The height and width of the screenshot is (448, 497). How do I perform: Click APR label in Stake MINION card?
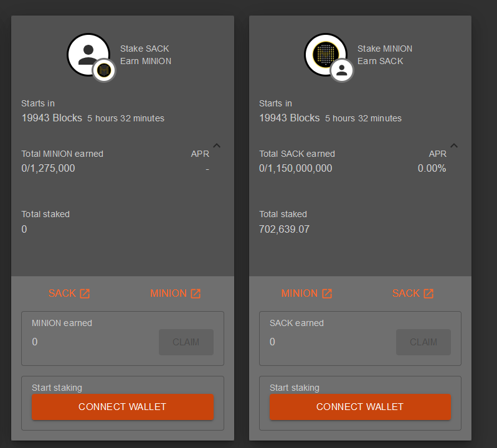click(x=437, y=154)
